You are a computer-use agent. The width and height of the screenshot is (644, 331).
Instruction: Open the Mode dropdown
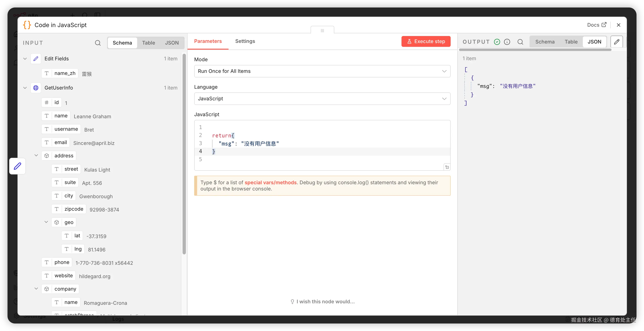pyautogui.click(x=322, y=71)
